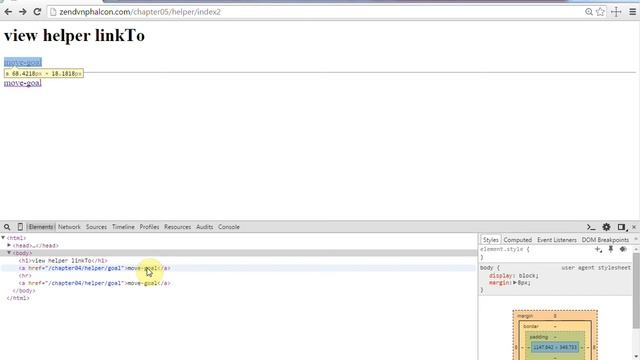Expand the head node arrow
640x360 pixels.
tap(9, 245)
